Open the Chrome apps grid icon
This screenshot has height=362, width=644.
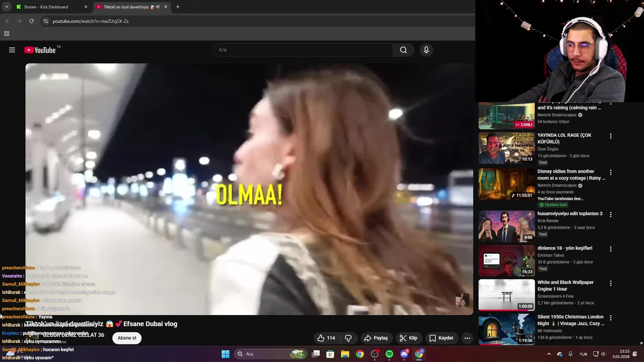7,34
